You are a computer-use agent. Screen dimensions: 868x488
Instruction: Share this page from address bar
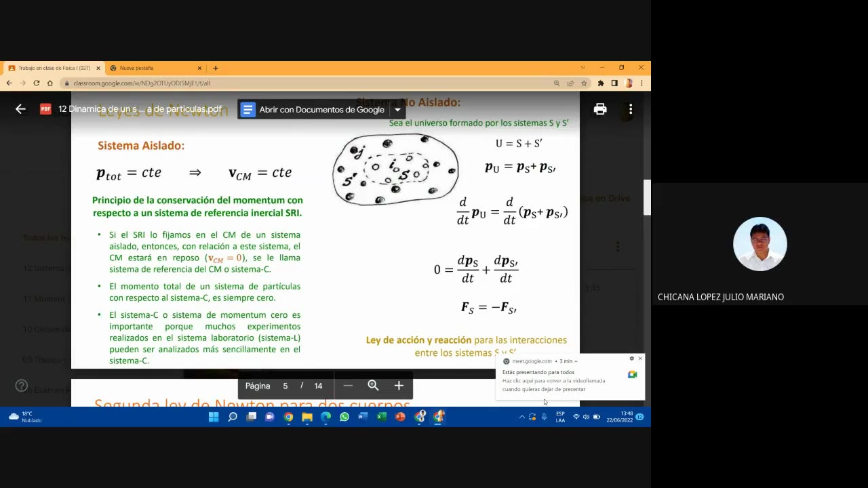tap(570, 83)
